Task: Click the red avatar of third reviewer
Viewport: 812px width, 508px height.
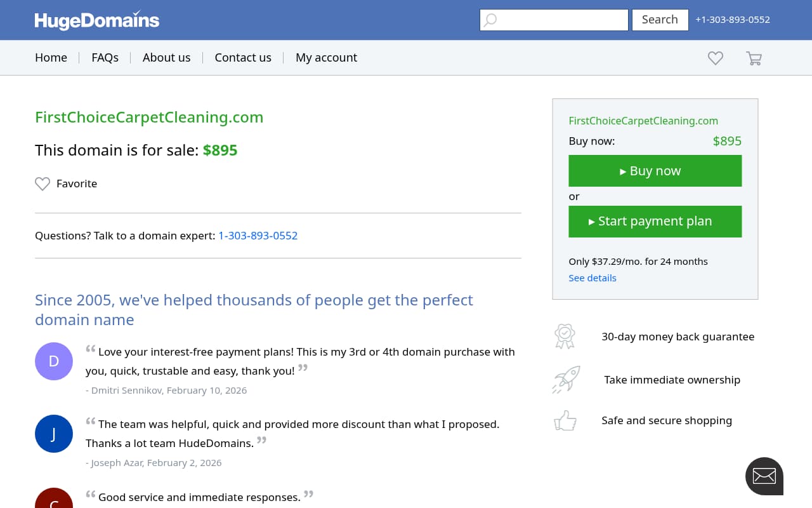Action: 54,500
